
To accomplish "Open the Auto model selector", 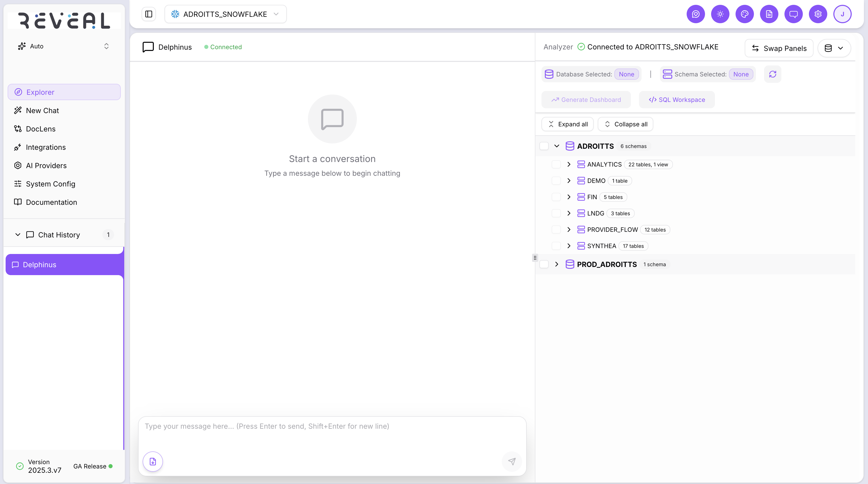I will point(63,46).
